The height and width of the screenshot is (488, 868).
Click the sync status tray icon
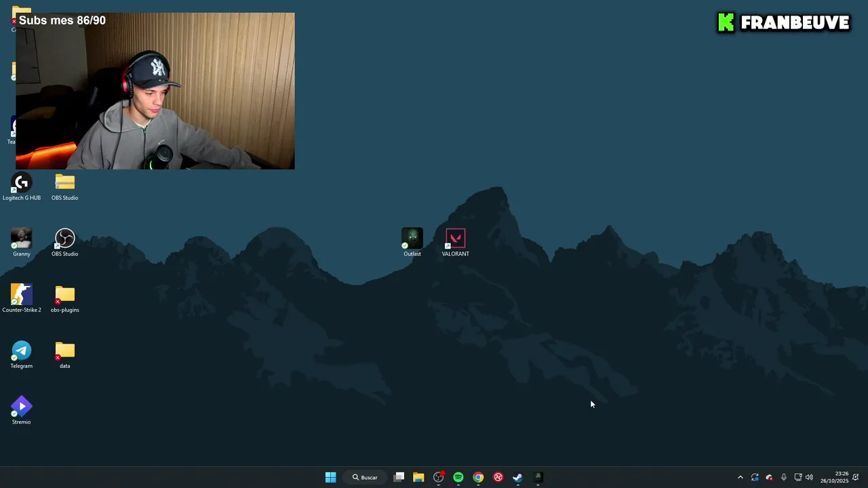755,477
